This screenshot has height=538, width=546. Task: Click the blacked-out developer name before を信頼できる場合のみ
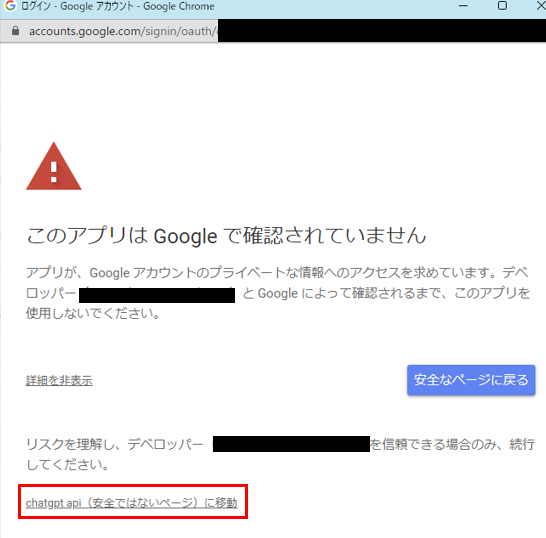pos(291,444)
